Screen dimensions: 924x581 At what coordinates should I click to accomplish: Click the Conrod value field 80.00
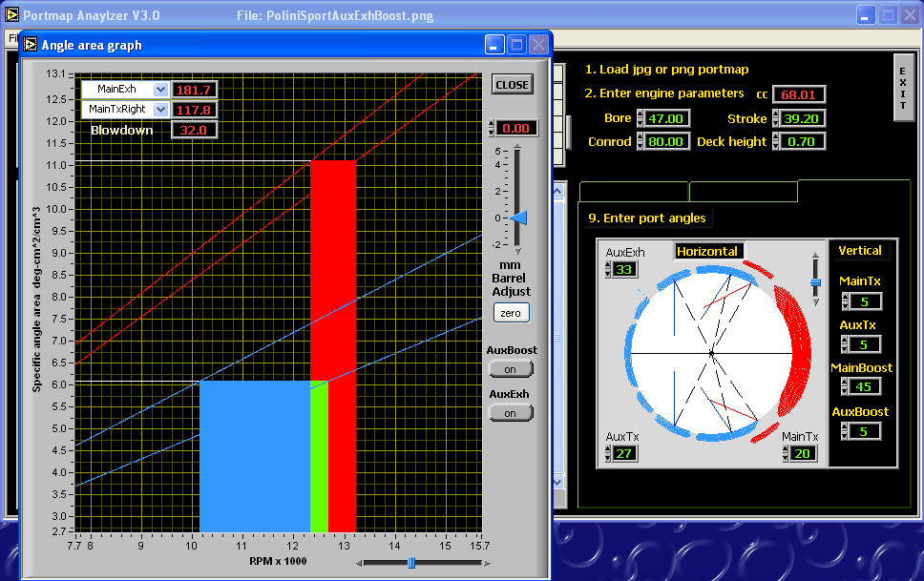666,141
